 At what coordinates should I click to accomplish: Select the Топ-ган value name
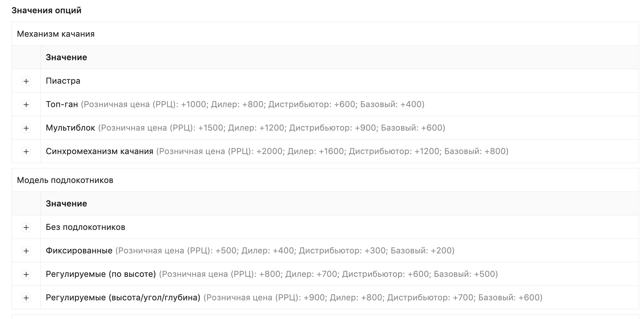tap(62, 104)
